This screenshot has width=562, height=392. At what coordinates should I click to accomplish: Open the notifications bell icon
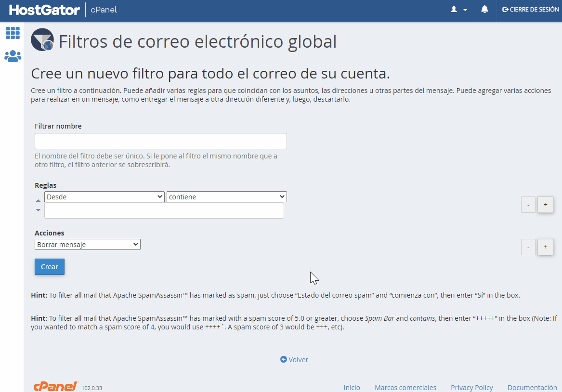pos(484,9)
